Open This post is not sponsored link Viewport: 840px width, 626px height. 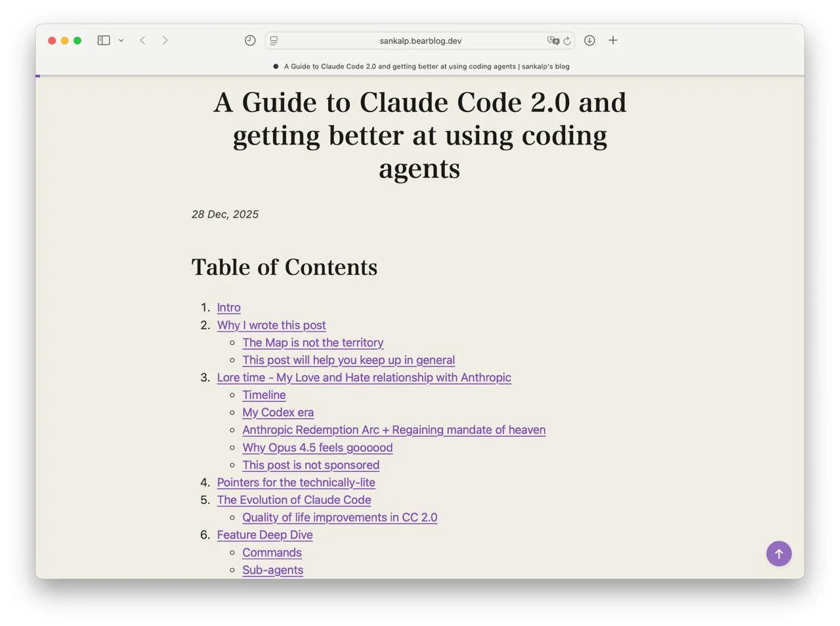[x=311, y=465]
